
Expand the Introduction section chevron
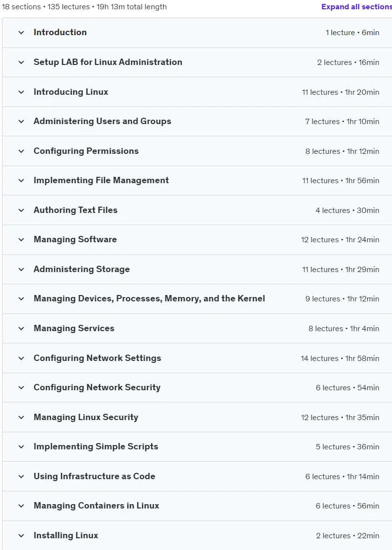click(21, 33)
